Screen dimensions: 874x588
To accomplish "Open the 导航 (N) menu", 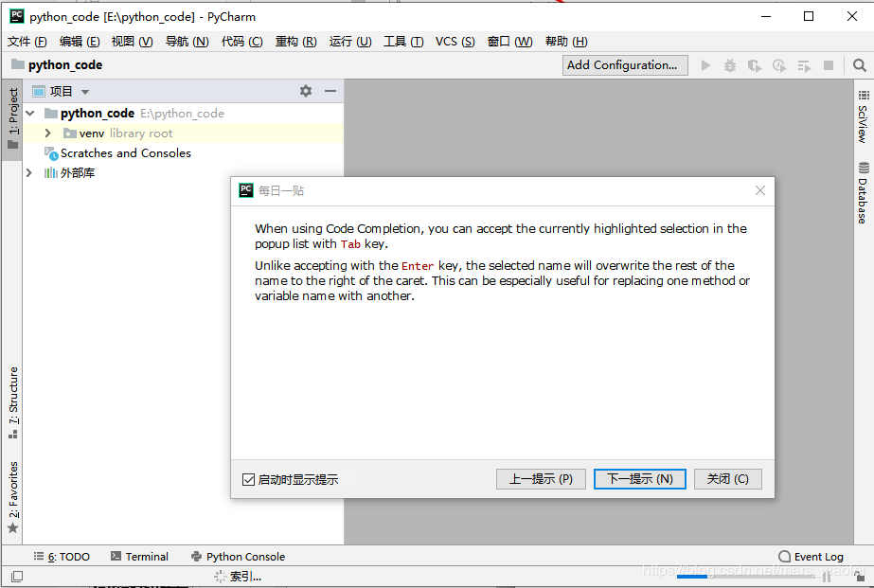I will tap(187, 42).
